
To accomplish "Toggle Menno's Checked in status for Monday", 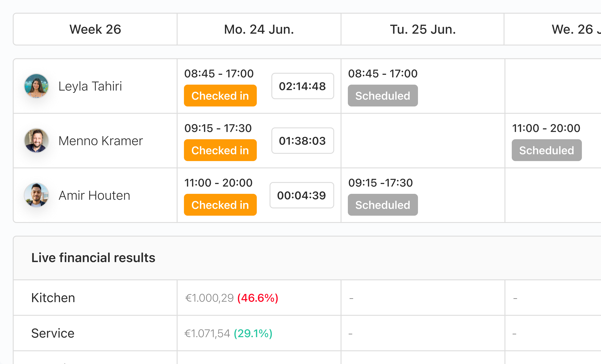I will tap(220, 150).
